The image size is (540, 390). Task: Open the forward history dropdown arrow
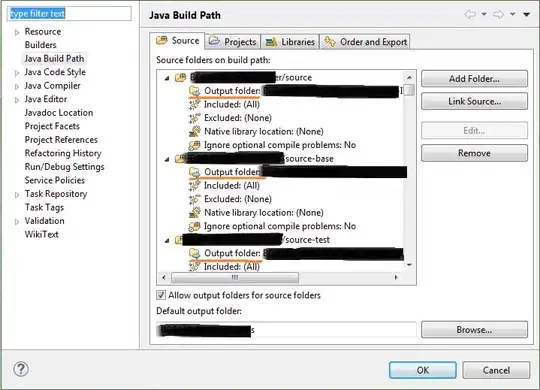tap(512, 14)
